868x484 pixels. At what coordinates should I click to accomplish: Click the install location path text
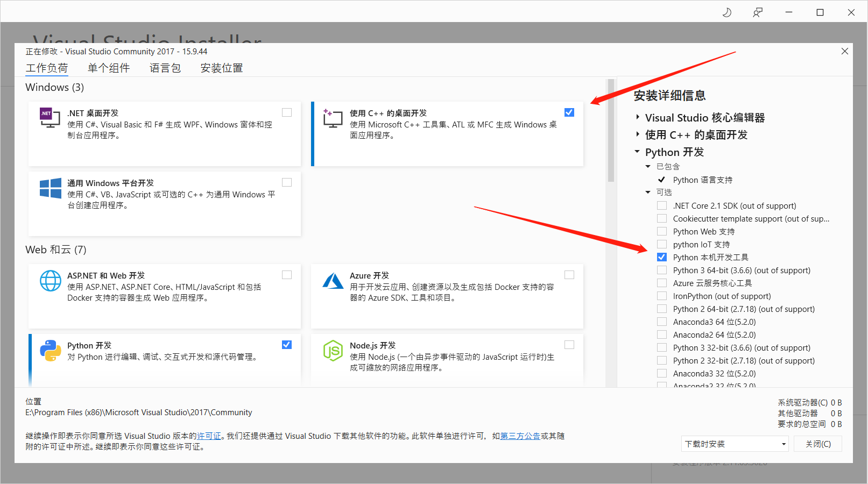pos(139,412)
